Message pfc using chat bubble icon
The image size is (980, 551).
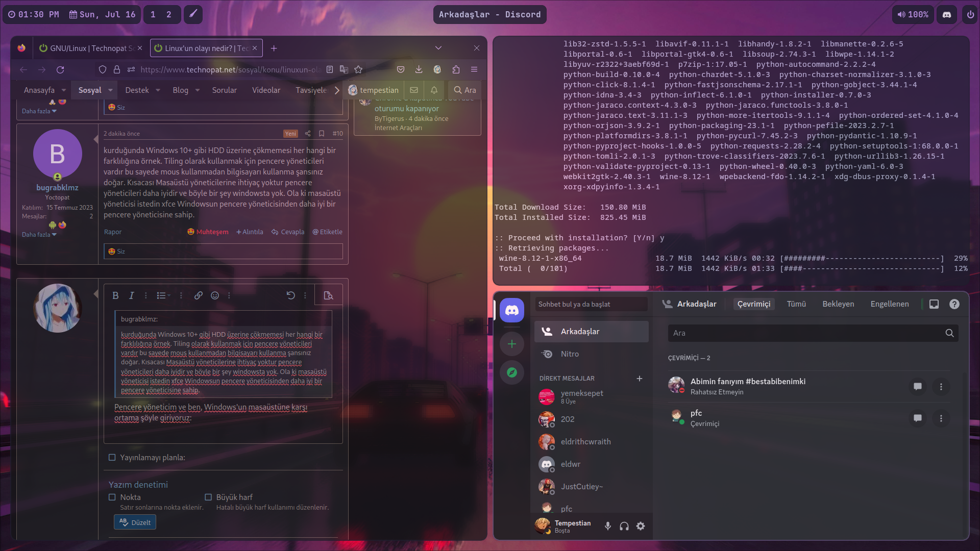[x=917, y=418]
